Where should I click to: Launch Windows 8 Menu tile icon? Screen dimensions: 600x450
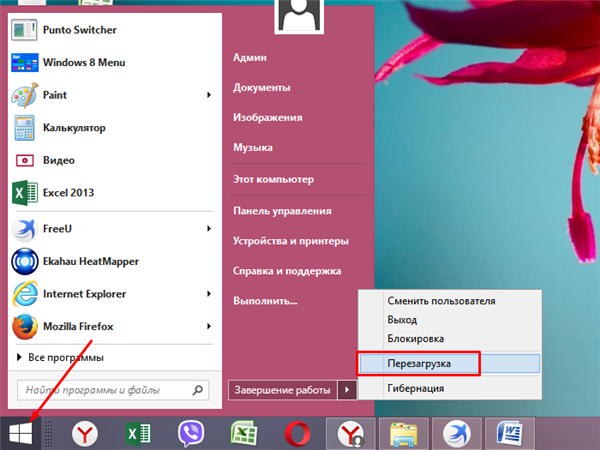click(x=24, y=62)
